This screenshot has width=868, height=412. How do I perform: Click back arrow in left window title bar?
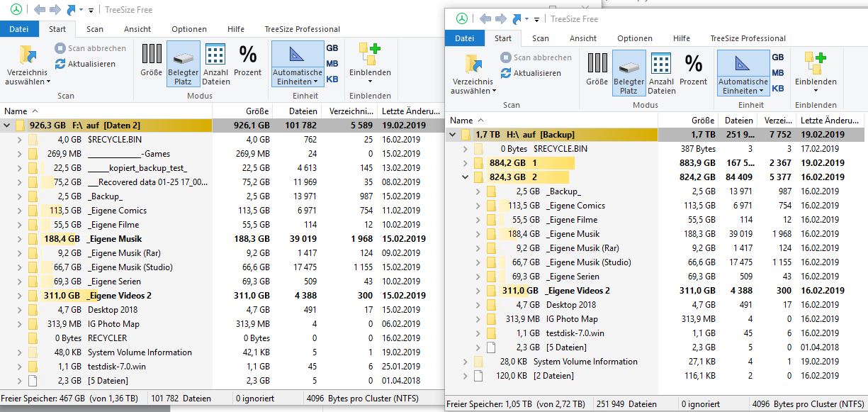tap(40, 10)
